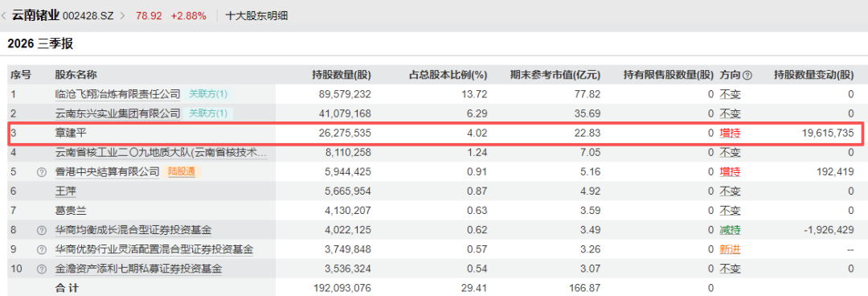Click the 陆股通 tag
This screenshot has height=296, width=868.
coord(182,172)
